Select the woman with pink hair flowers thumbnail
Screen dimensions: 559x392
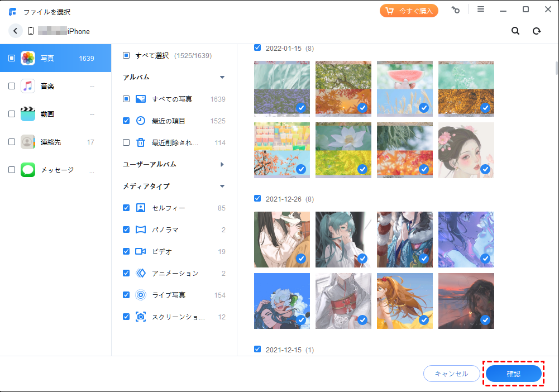[x=466, y=150]
